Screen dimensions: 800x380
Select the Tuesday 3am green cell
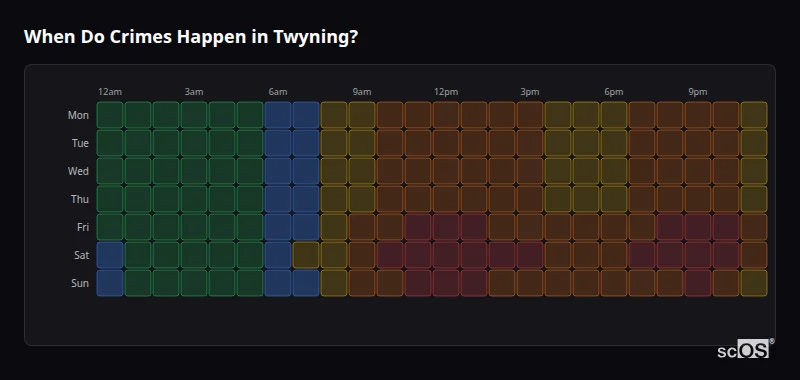[194, 143]
